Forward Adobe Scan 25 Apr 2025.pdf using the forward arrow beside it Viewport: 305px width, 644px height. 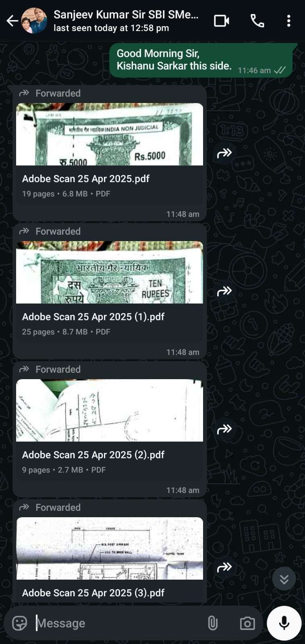(x=224, y=153)
